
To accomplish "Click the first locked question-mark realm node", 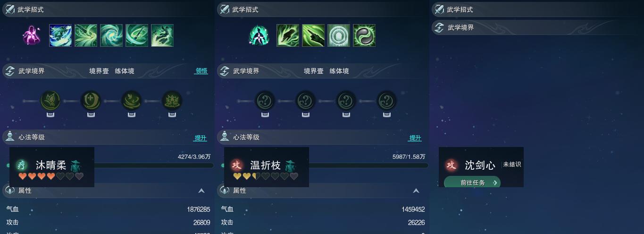I will pos(265,101).
